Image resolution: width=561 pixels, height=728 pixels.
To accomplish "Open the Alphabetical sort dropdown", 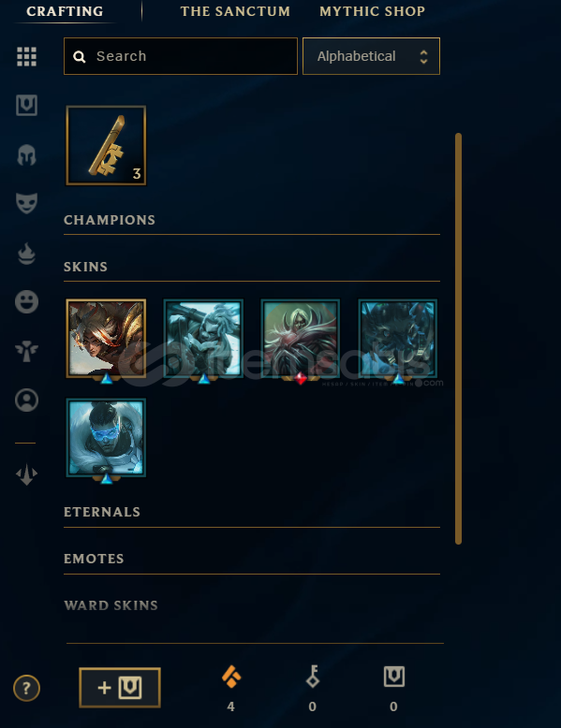I will click(371, 56).
